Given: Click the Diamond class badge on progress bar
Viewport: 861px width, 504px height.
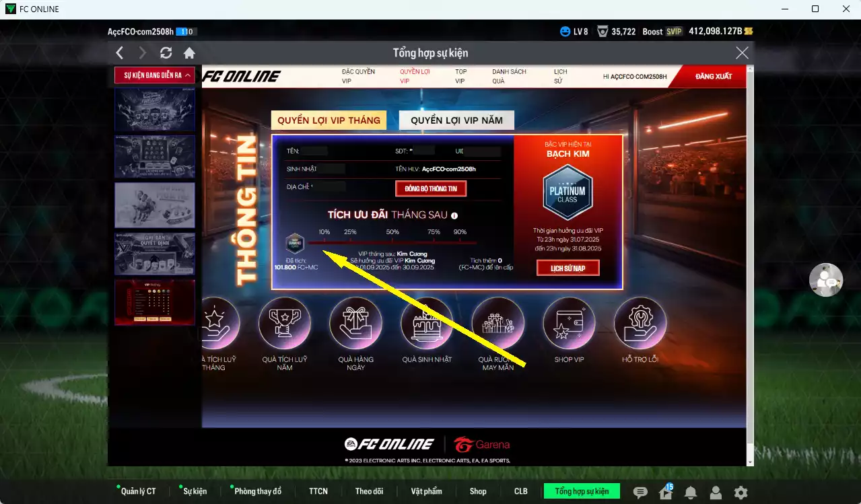Looking at the screenshot, I should point(295,243).
